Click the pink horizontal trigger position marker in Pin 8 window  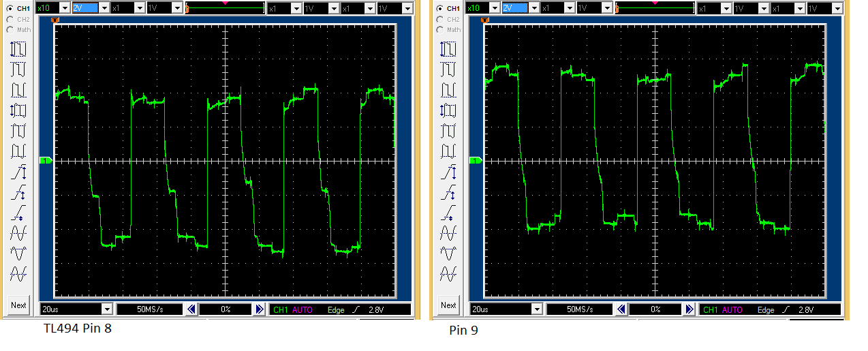tap(225, 3)
